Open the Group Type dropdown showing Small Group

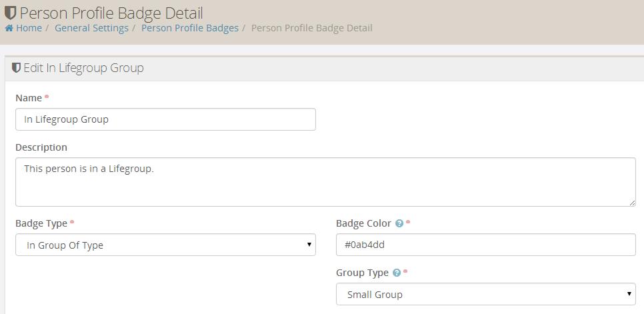pyautogui.click(x=485, y=294)
